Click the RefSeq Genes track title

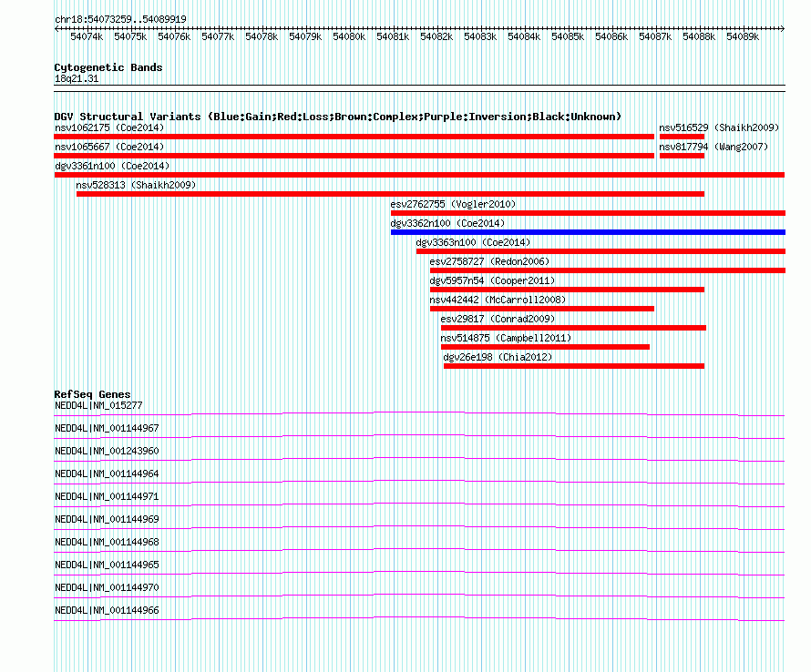[92, 394]
